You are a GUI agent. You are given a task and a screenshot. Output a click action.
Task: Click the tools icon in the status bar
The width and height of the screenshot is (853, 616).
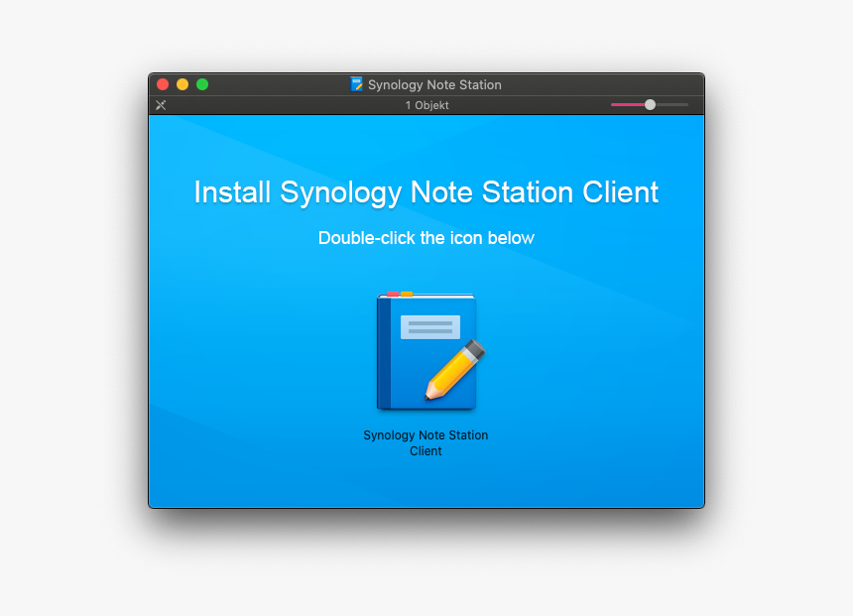pyautogui.click(x=161, y=105)
